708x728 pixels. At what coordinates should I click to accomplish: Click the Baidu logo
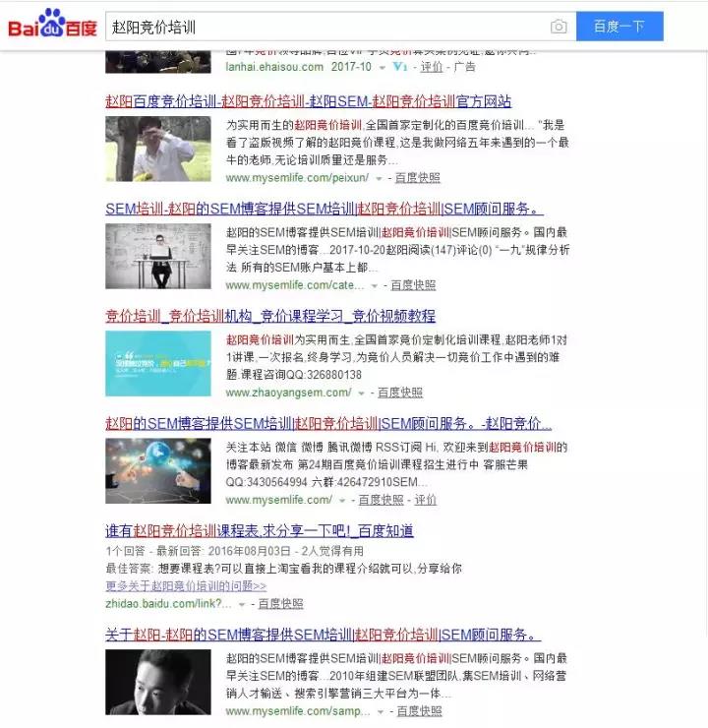point(52,27)
